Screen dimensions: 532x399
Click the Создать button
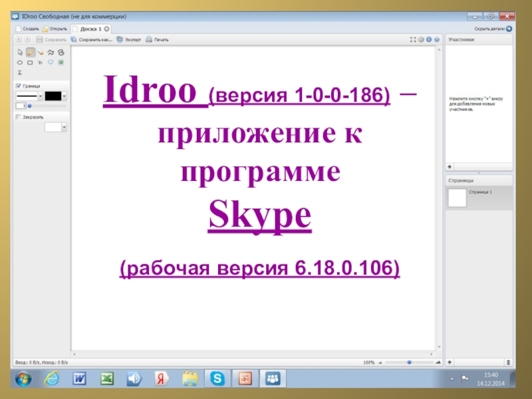[x=27, y=29]
